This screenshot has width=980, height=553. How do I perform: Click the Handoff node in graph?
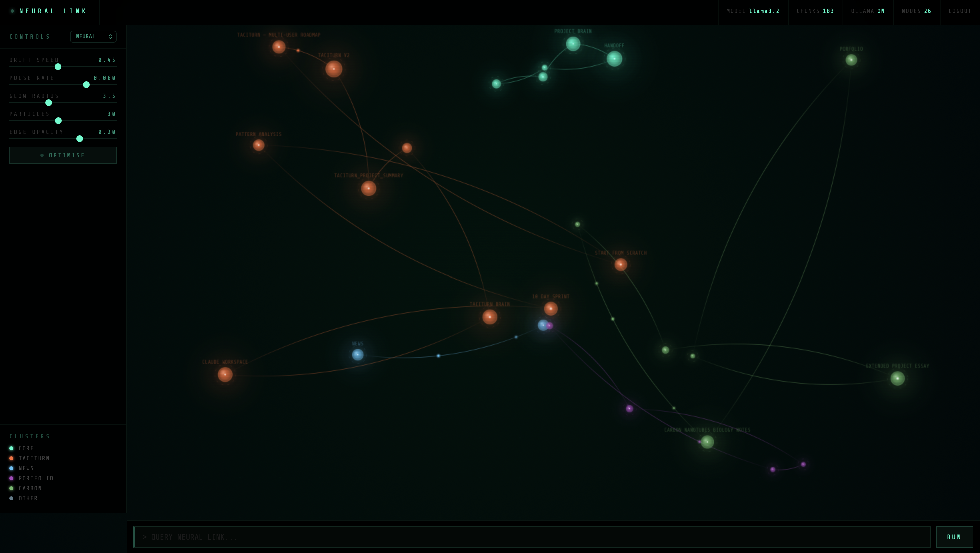pyautogui.click(x=614, y=59)
